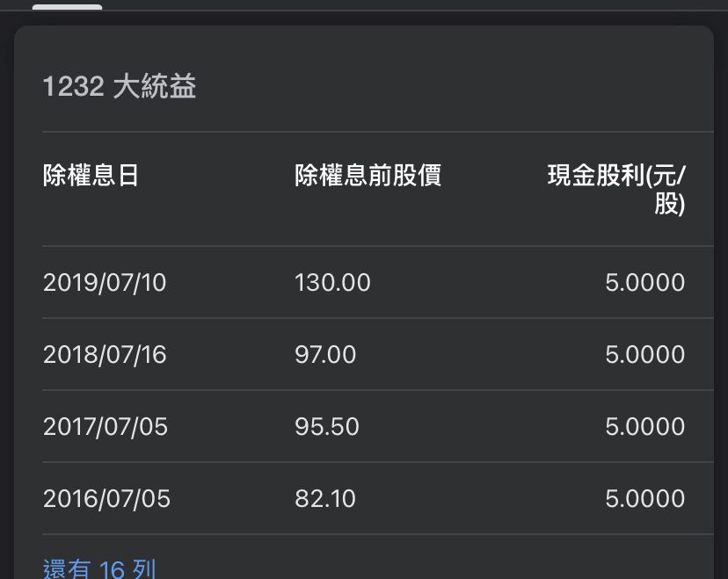
Task: Click the 現金股利(元/股) column header
Action: [616, 189]
